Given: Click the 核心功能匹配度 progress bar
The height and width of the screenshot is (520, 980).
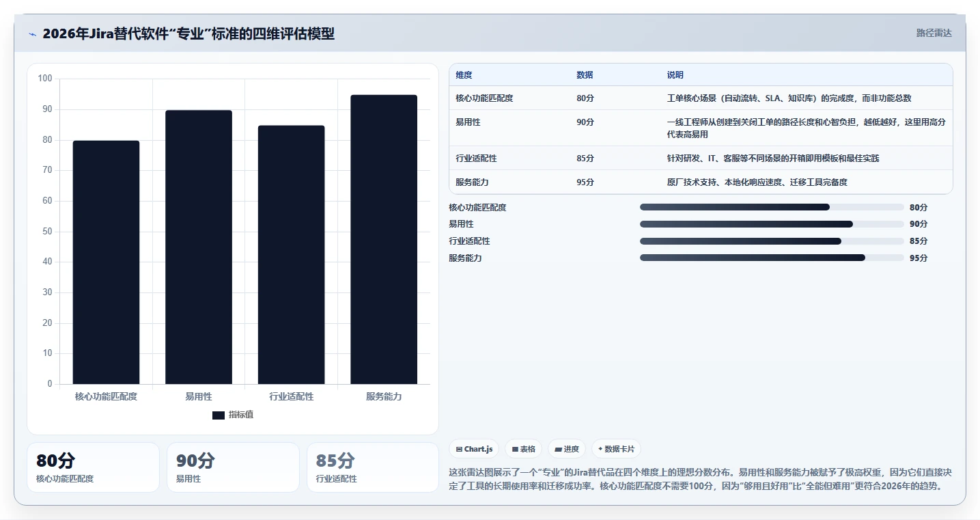Looking at the screenshot, I should point(772,207).
